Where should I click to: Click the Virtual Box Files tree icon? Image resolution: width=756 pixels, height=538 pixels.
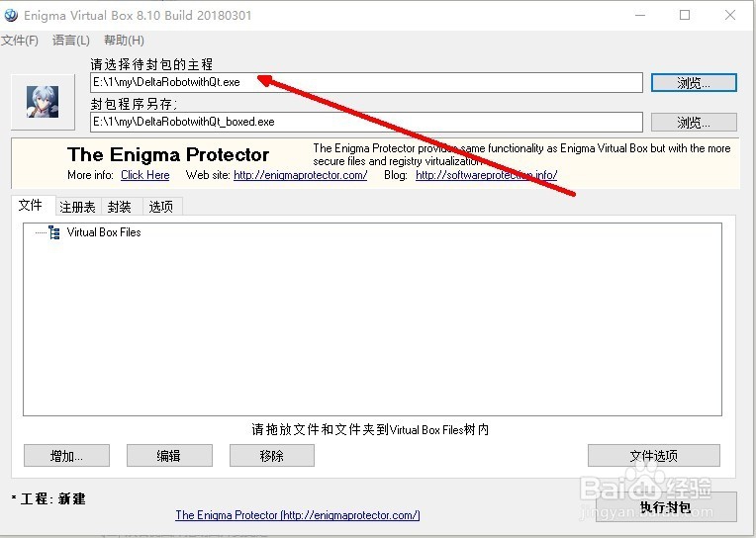pyautogui.click(x=54, y=232)
